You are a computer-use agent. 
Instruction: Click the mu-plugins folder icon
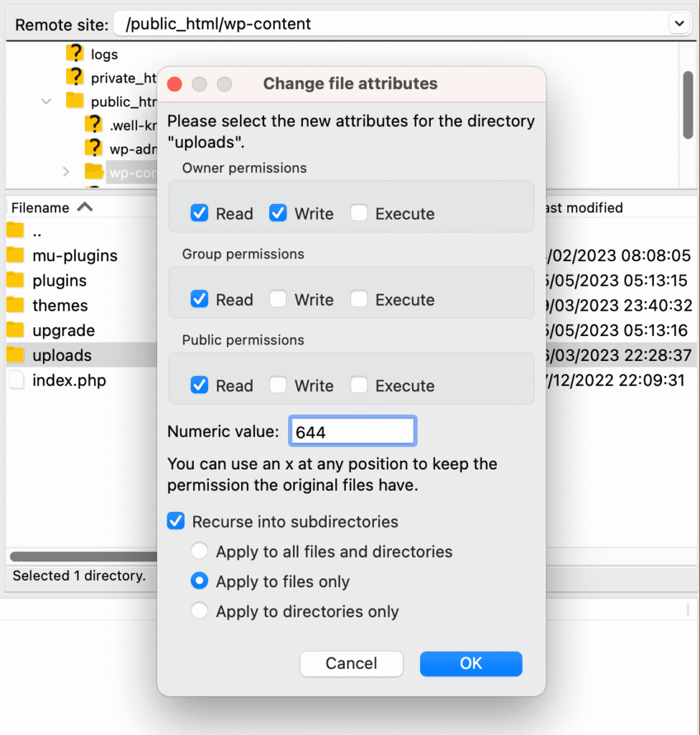(15, 256)
